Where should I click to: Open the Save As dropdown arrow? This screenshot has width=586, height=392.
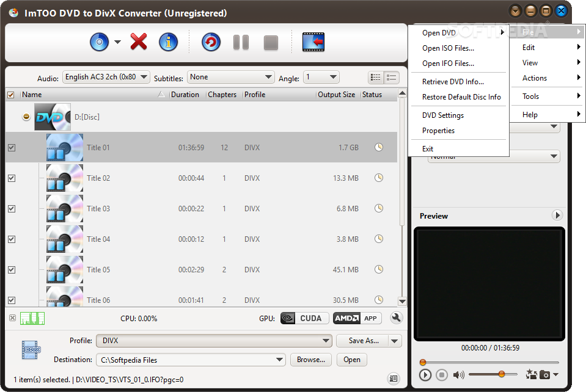tap(395, 341)
